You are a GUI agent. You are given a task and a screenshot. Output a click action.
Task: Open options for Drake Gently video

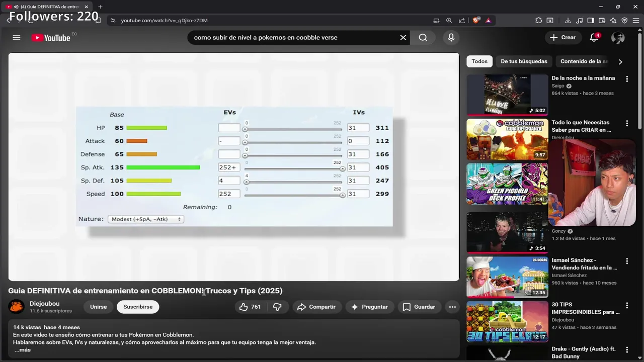point(627,349)
